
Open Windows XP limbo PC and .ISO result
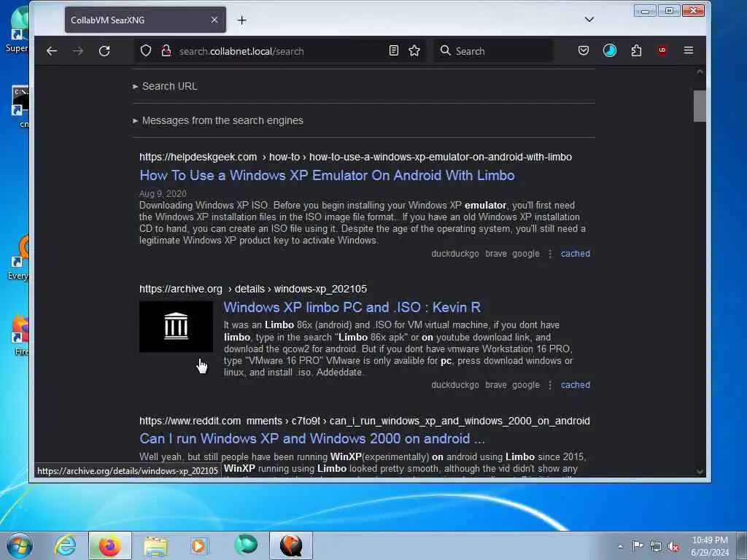pos(352,307)
